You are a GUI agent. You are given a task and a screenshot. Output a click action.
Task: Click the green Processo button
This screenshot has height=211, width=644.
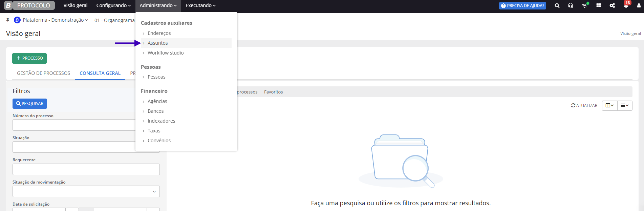coord(29,58)
